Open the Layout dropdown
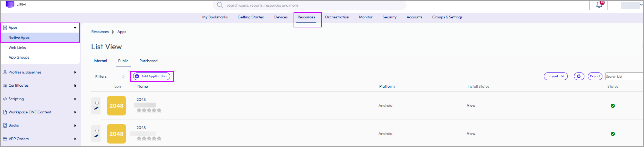The width and height of the screenshot is (644, 147). (x=556, y=76)
